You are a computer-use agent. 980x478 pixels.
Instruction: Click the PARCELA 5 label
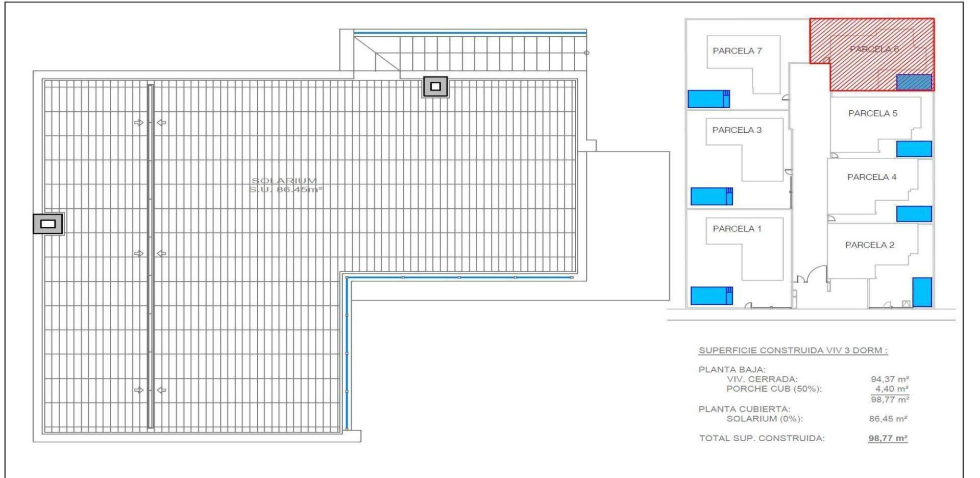coord(872,113)
